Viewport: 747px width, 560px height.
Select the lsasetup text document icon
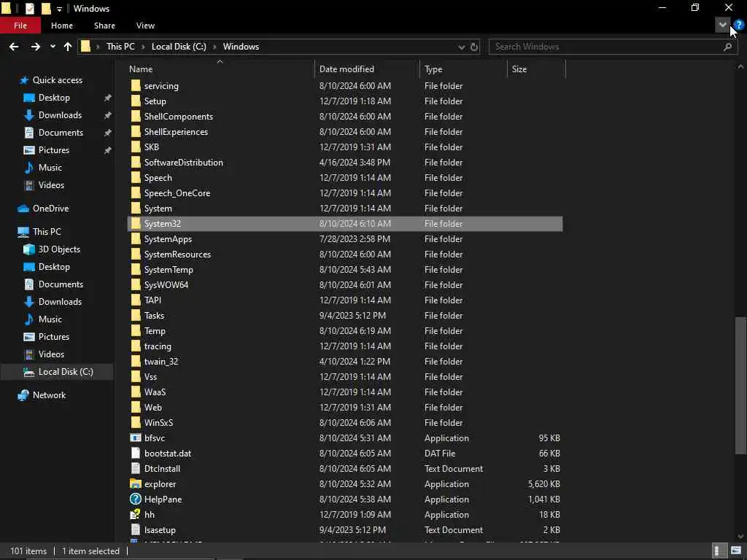click(136, 529)
